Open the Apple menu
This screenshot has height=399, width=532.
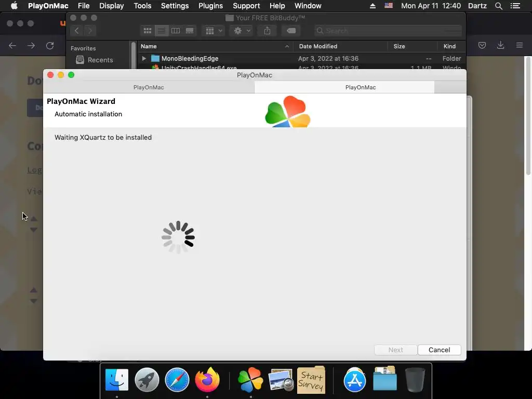tap(14, 6)
